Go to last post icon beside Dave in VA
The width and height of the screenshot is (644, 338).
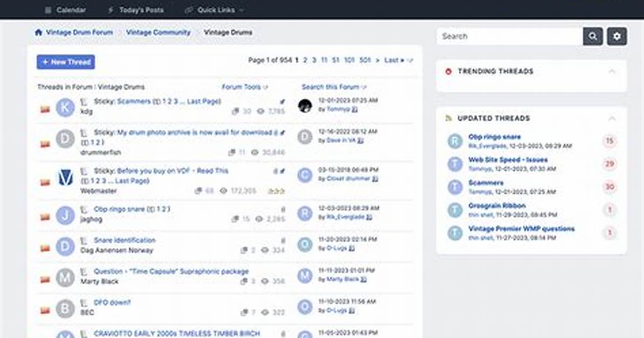(360, 140)
